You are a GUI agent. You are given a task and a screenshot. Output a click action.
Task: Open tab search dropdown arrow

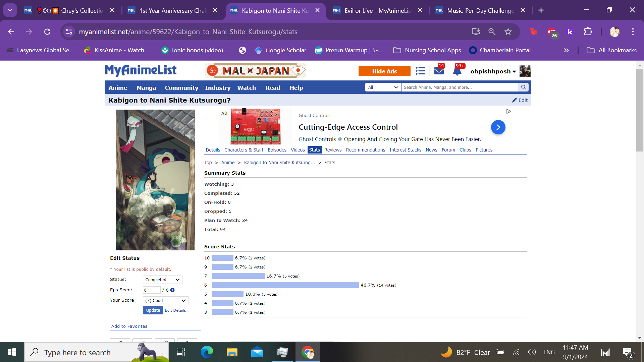point(10,10)
